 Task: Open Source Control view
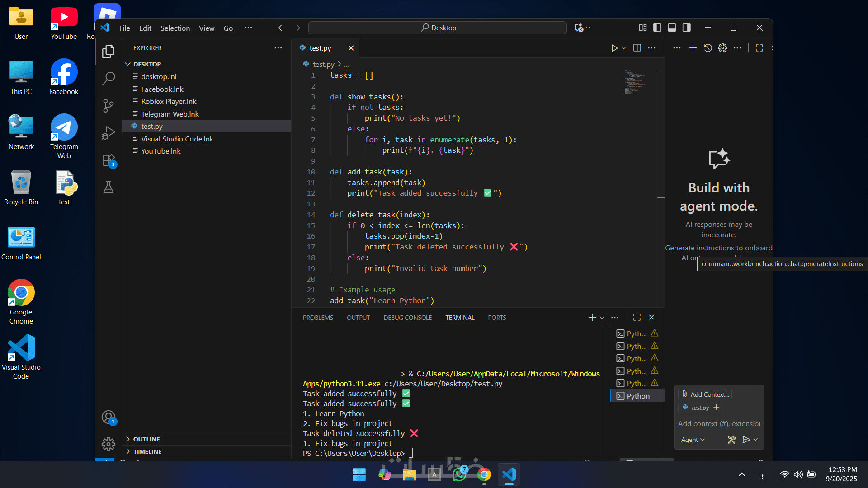coord(108,106)
